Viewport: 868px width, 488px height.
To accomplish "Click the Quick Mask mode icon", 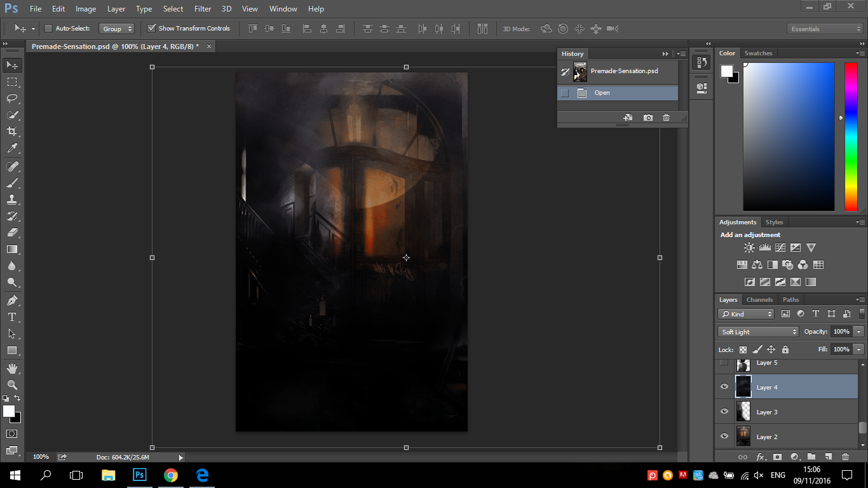I will (12, 433).
